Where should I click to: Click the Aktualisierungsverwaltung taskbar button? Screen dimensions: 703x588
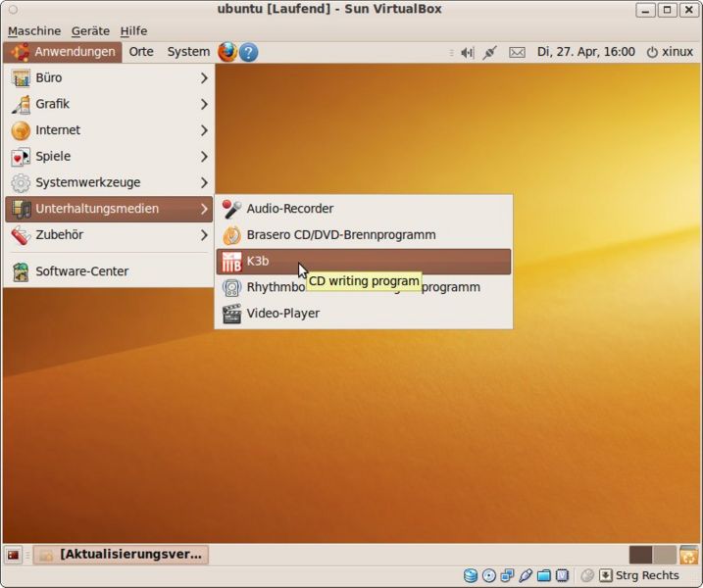tap(122, 555)
